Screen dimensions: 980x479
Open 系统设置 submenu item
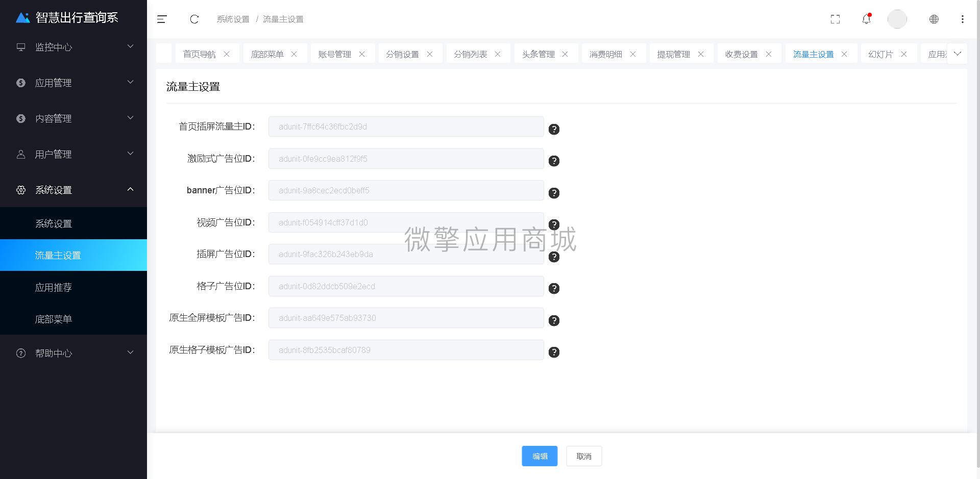tap(73, 223)
